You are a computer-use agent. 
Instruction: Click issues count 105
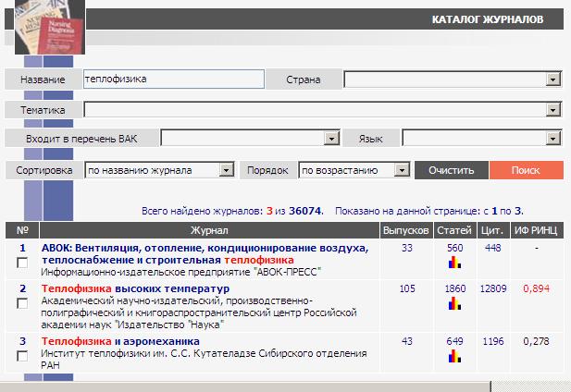[407, 288]
